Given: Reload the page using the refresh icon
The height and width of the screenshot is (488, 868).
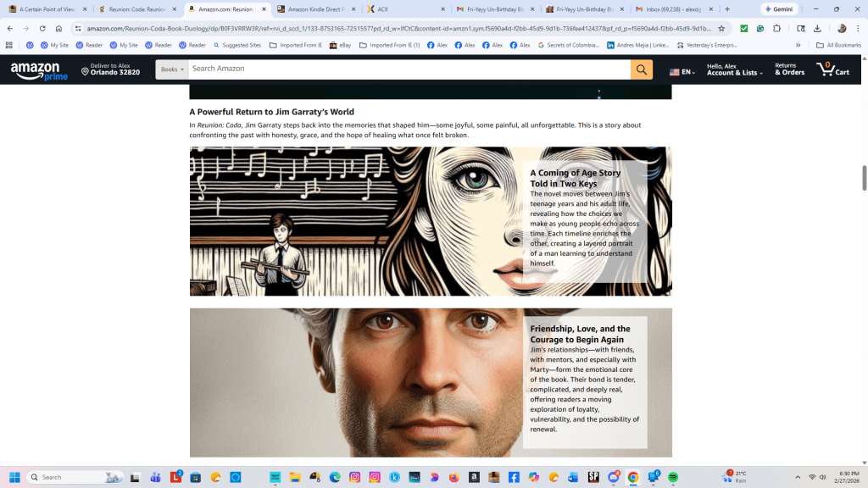Looking at the screenshot, I should [x=42, y=28].
